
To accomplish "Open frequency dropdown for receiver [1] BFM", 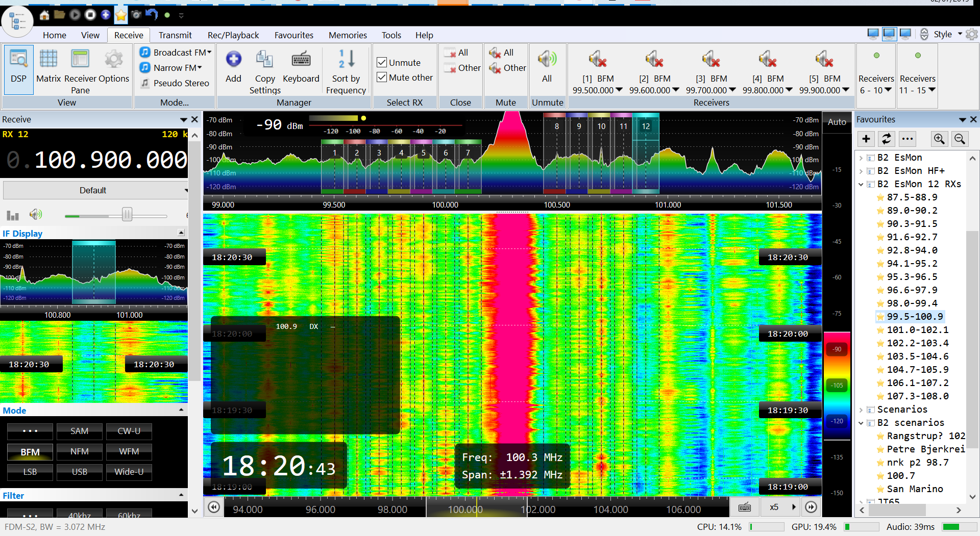I will pos(620,90).
